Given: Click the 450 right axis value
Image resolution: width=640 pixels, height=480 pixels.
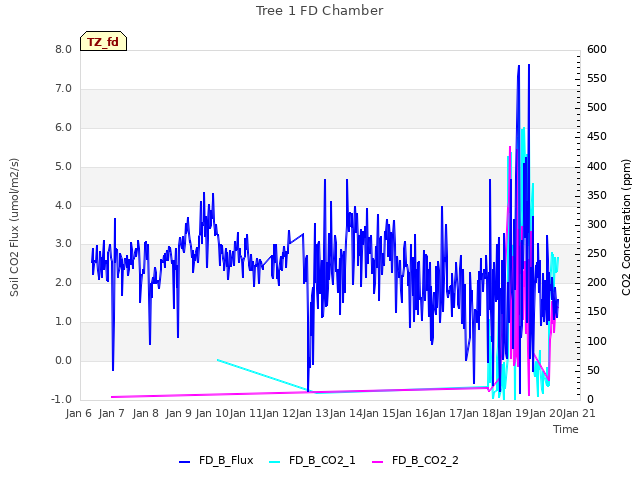Looking at the screenshot, I should pyautogui.click(x=597, y=136).
